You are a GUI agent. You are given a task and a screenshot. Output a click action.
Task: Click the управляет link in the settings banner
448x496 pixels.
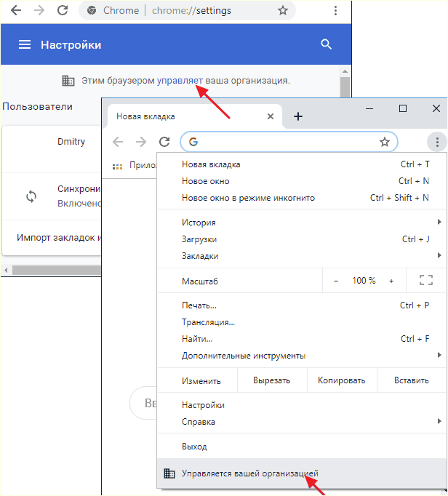(x=180, y=81)
